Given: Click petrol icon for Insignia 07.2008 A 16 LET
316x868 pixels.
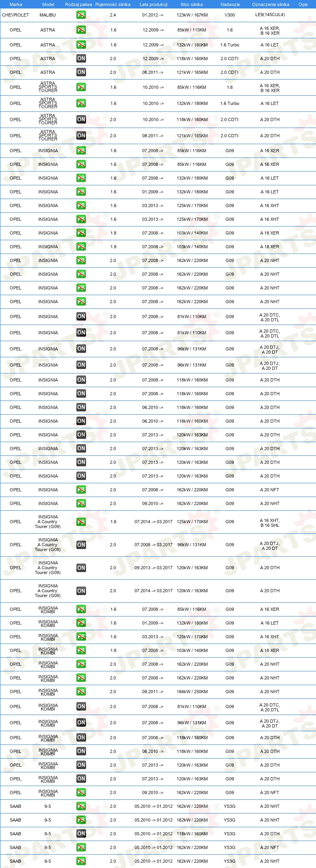Looking at the screenshot, I should [x=81, y=178].
